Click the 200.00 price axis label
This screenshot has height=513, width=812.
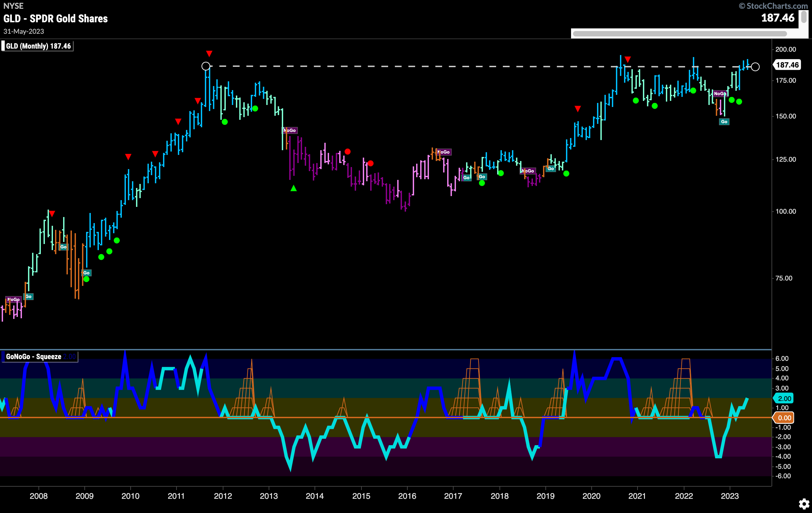point(786,50)
